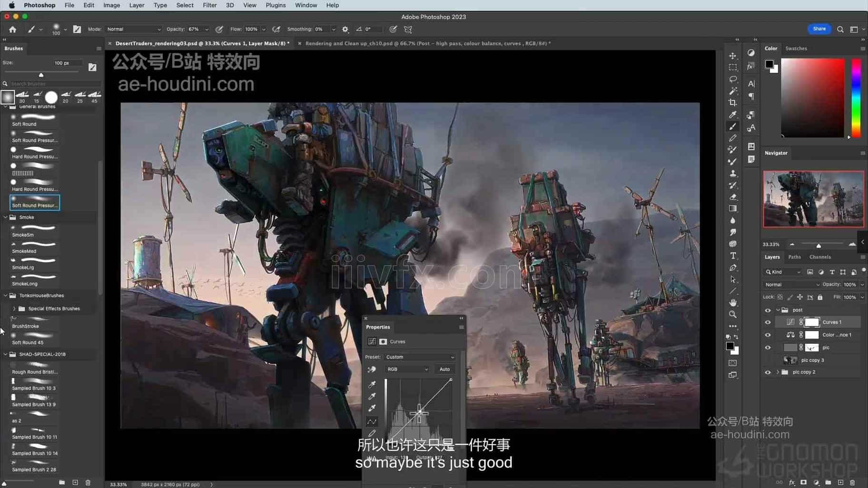Hide the pic layer
Image resolution: width=868 pixels, height=488 pixels.
[x=768, y=348]
